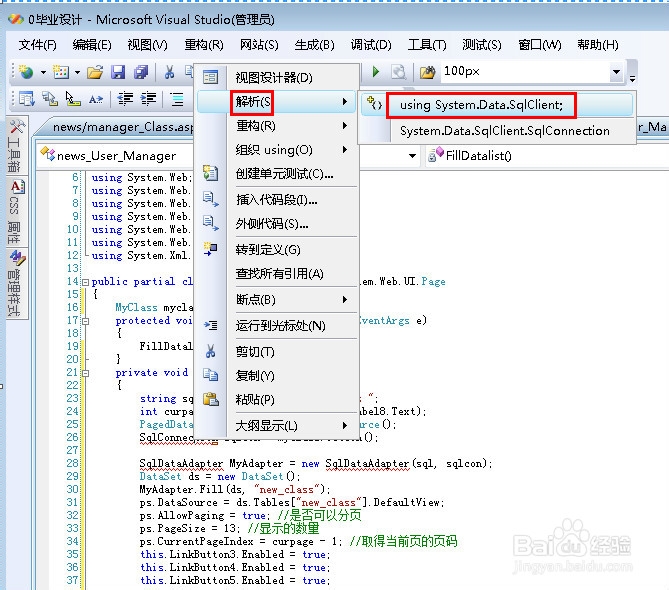Open the 生成(B) menu
Viewport: 669px width, 590px height.
(314, 44)
